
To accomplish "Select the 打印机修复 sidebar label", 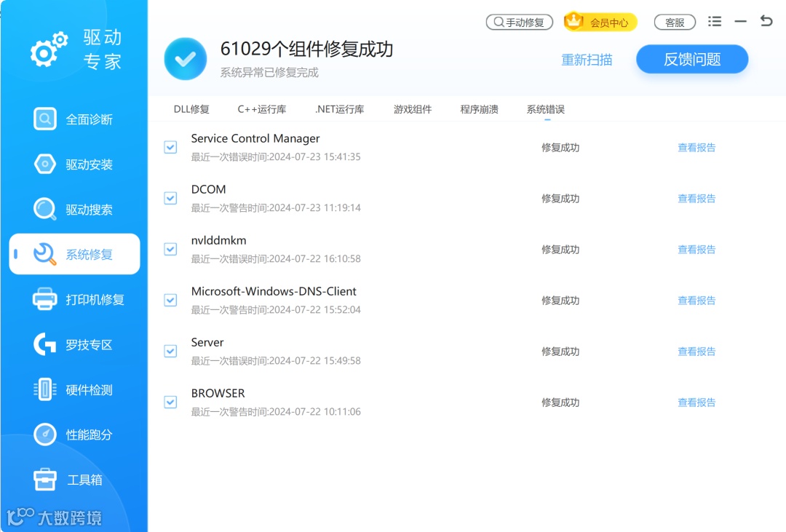I will (95, 299).
